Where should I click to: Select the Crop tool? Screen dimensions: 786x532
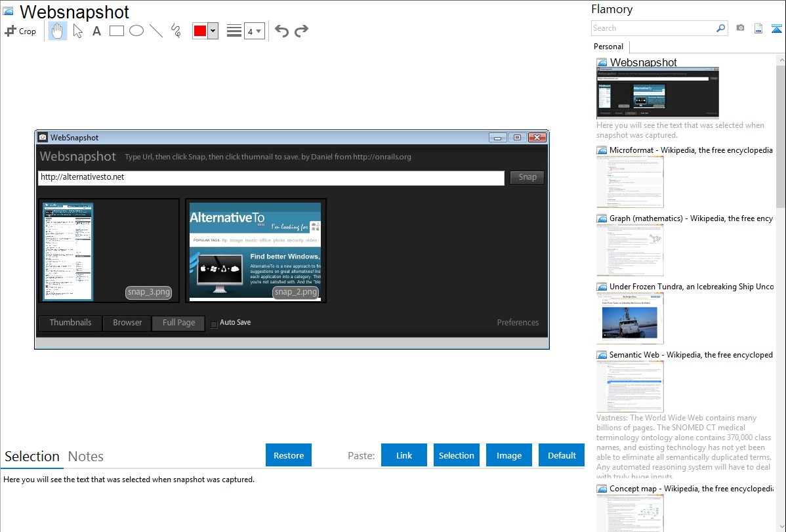[x=20, y=31]
